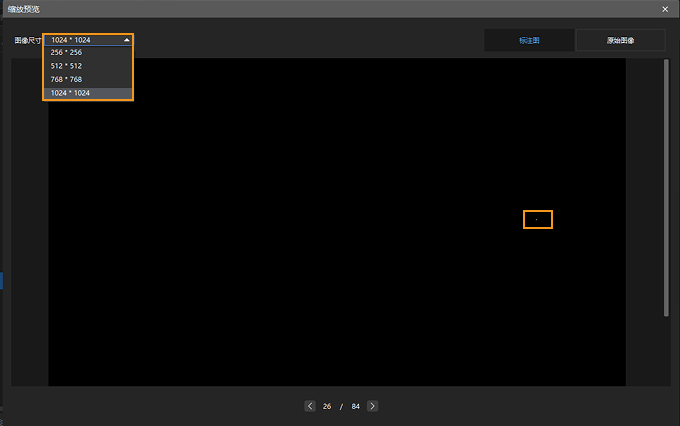Click the vertical scrollbar beside the preview
This screenshot has width=680, height=426.
tap(666, 188)
